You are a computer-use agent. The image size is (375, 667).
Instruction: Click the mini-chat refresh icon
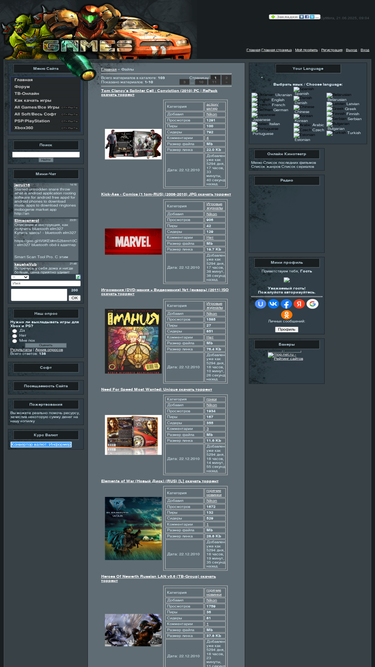[x=78, y=277]
